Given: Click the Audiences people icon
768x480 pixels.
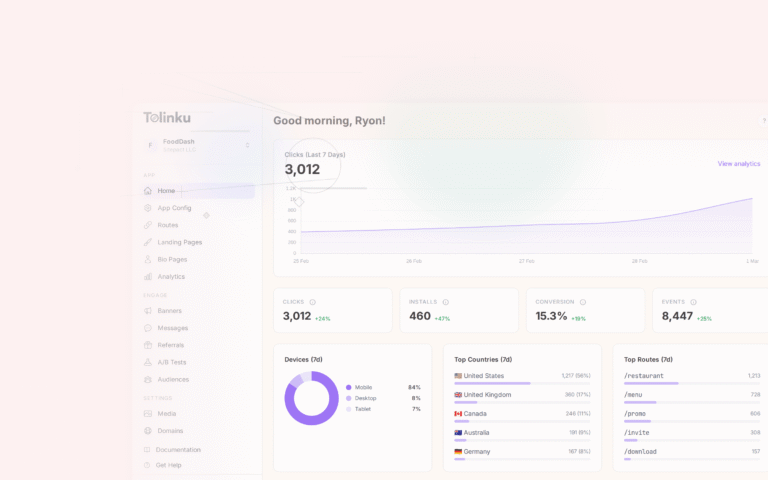Looking at the screenshot, I should (x=148, y=379).
